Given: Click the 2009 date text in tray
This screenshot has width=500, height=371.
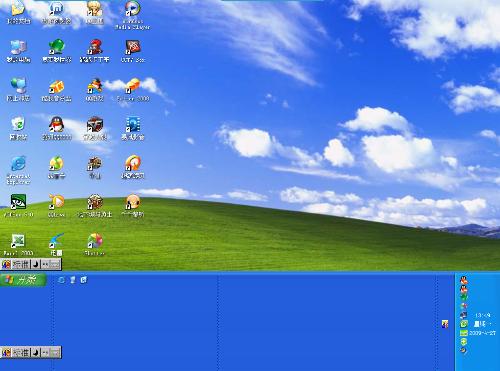Looking at the screenshot, I should pyautogui.click(x=482, y=333).
